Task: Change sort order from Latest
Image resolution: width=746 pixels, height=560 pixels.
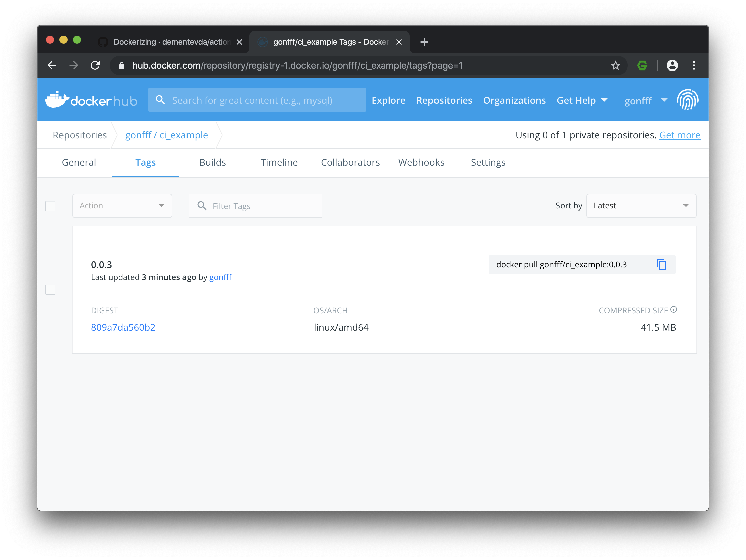Action: point(640,206)
